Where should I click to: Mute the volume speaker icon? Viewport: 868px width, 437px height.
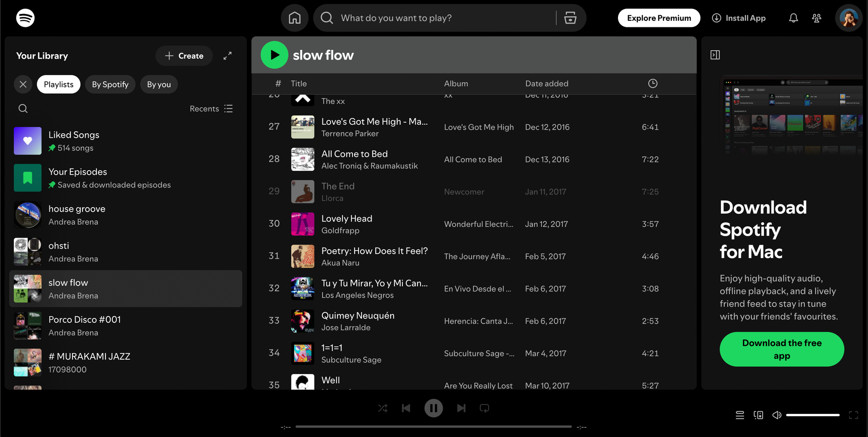776,415
